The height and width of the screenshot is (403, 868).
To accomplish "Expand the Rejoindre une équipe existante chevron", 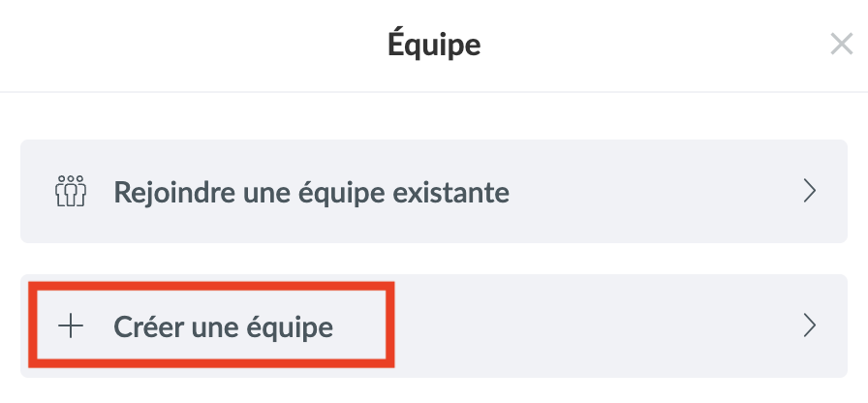I will coord(811,191).
